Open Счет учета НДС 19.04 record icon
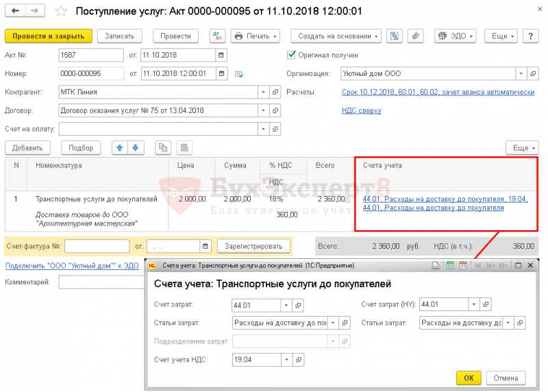Image resolution: width=548 pixels, height=392 pixels. 299,360
